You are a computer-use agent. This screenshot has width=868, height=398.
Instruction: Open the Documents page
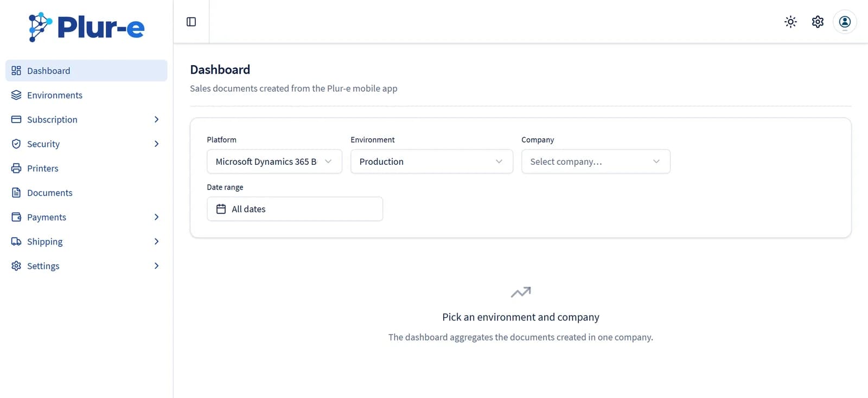click(86, 192)
